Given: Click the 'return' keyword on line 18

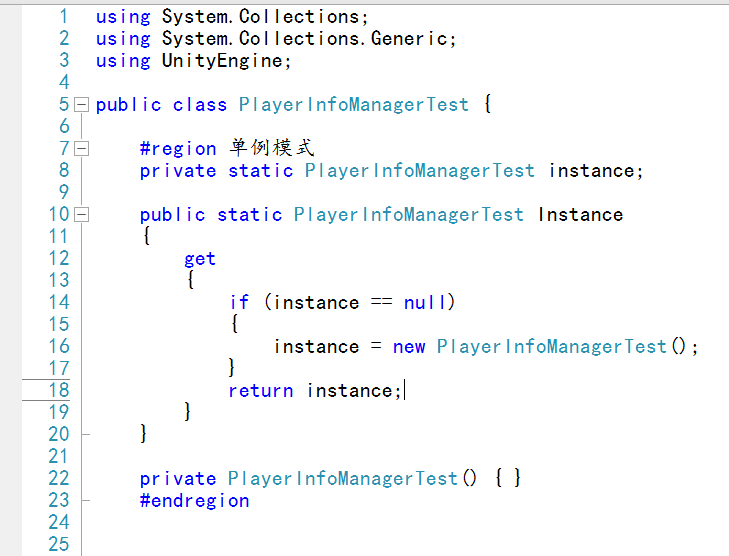Looking at the screenshot, I should [x=261, y=391].
